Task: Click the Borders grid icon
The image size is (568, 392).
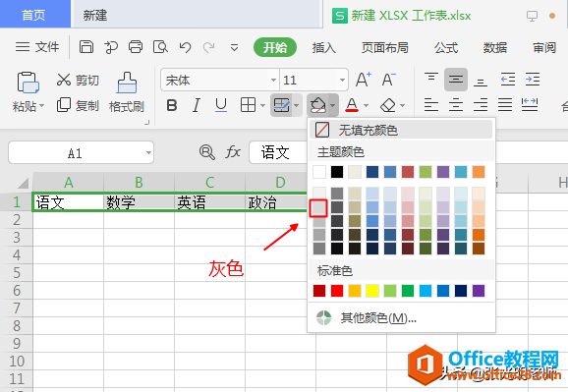Action: coord(249,105)
